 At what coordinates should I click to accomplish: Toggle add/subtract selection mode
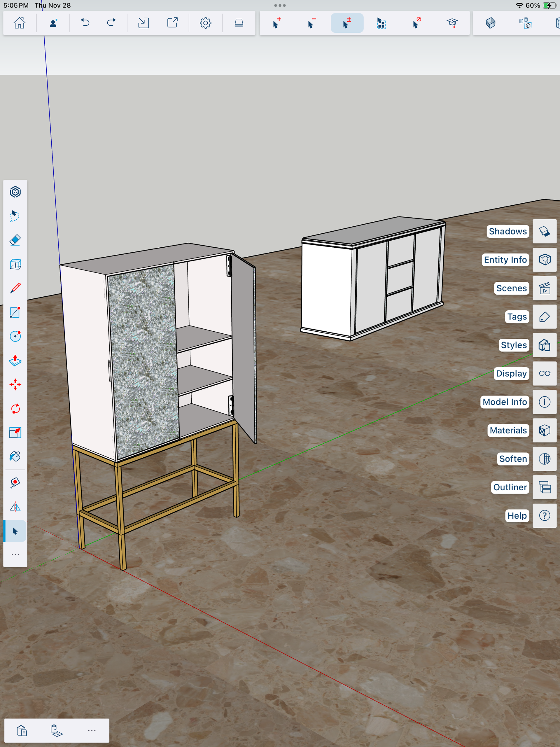(347, 23)
